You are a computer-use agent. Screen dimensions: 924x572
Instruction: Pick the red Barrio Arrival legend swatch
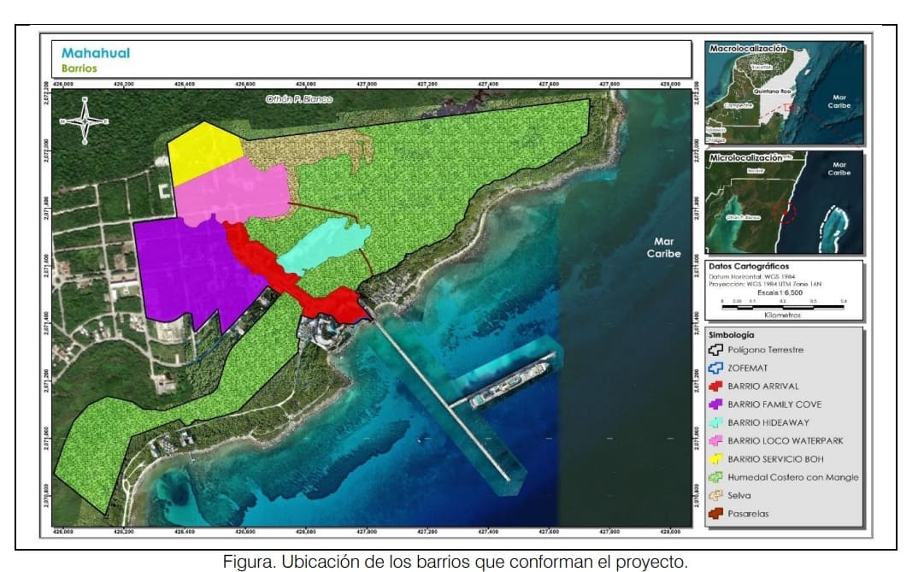point(715,386)
